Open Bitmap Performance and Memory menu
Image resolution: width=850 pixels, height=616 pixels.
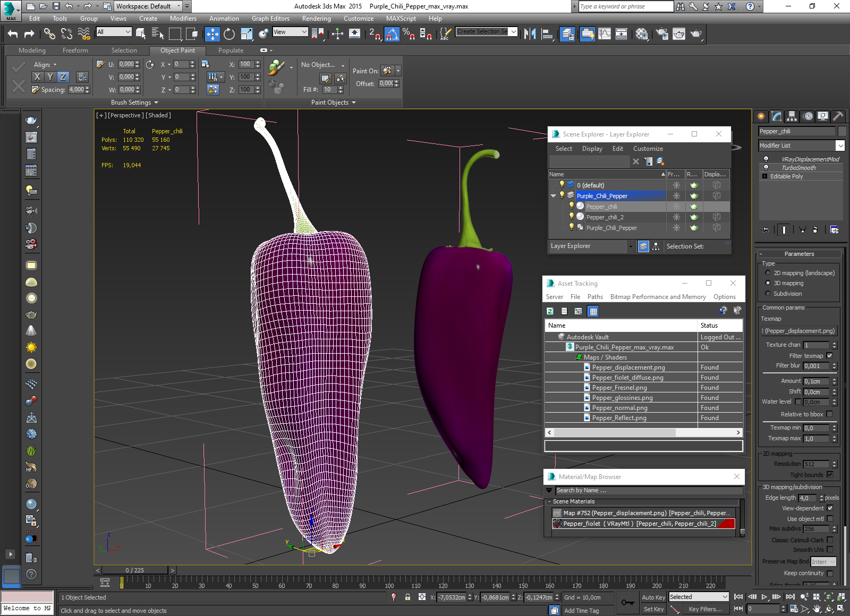pos(658,297)
